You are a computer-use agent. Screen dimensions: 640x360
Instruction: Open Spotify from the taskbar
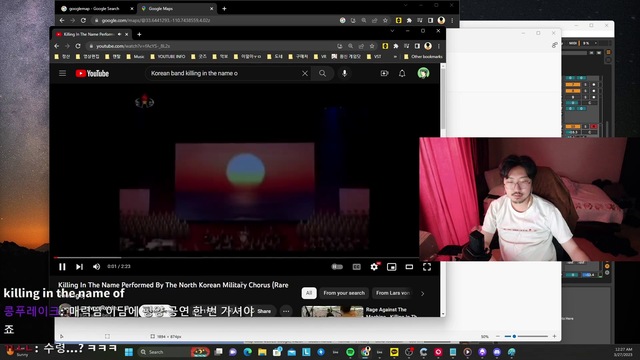point(350,352)
